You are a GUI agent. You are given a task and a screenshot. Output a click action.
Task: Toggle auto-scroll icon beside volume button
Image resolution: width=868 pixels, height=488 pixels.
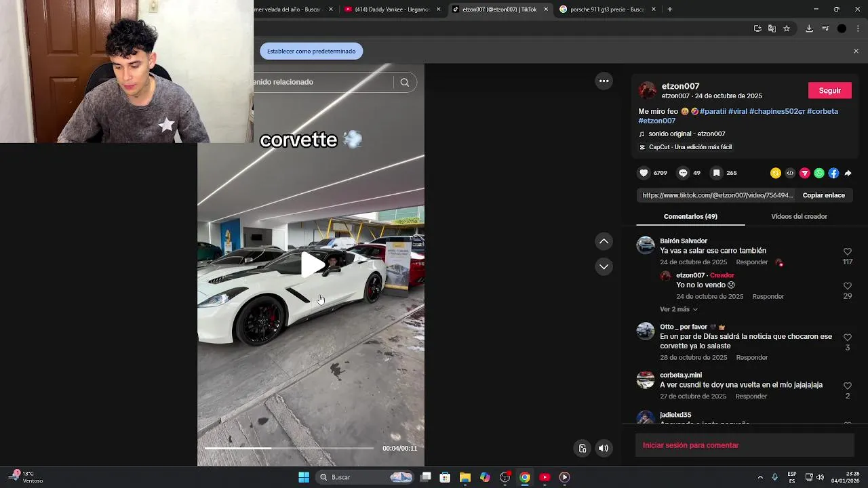coord(582,448)
